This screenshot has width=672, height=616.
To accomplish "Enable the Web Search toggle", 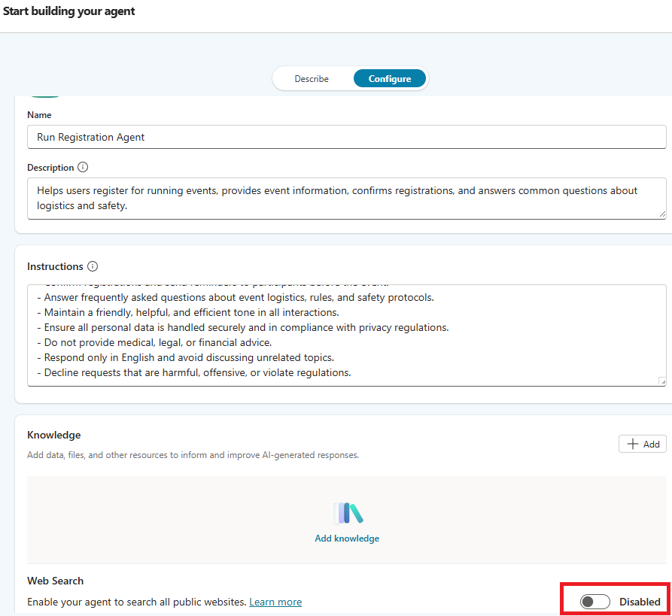I will click(594, 602).
